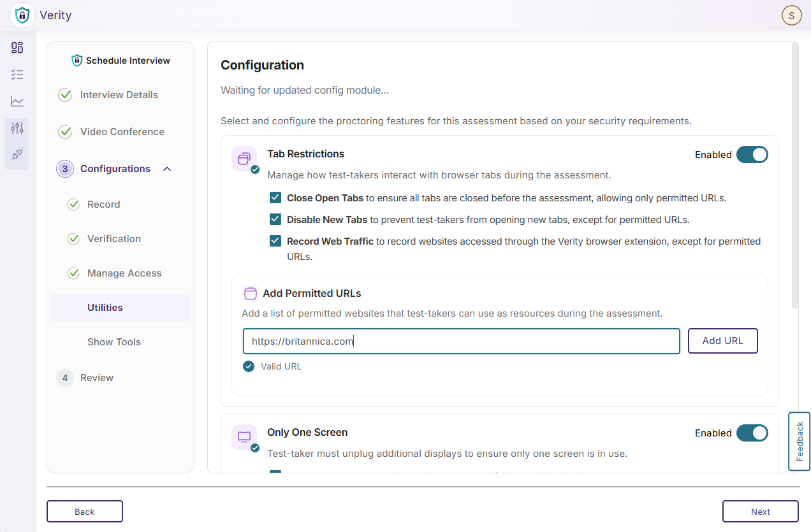Uncheck Record Web Traffic option
The width and height of the screenshot is (811, 532).
click(x=275, y=241)
